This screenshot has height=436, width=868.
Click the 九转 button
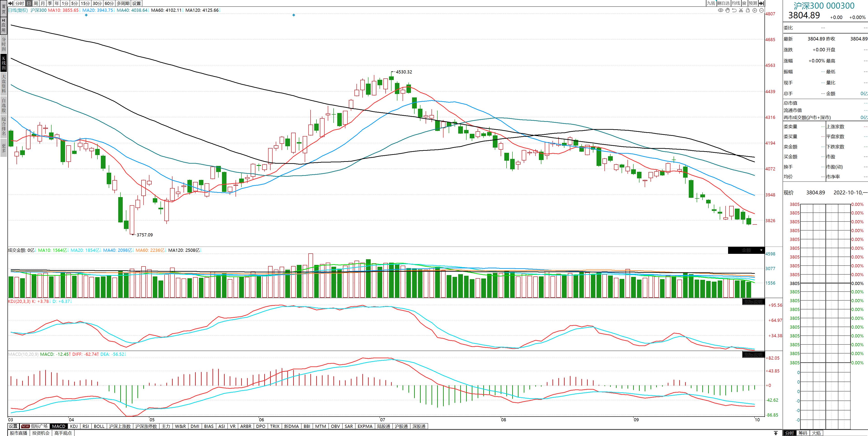coord(711,3)
